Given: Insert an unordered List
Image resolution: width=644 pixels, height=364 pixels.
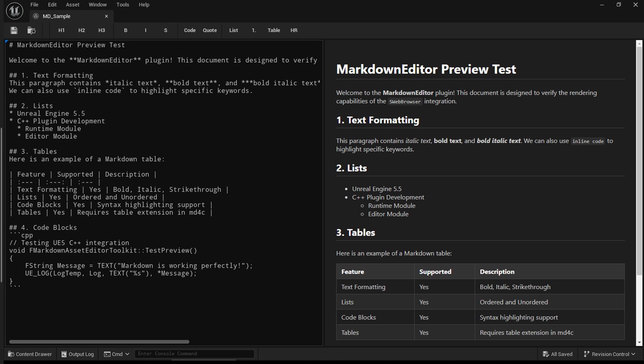Looking at the screenshot, I should (x=234, y=30).
